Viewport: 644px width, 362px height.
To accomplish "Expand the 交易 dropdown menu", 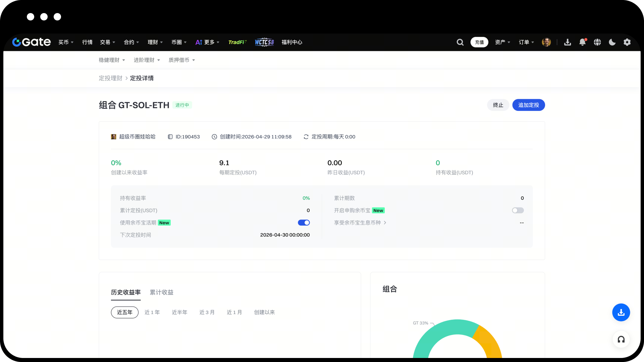I will (x=108, y=42).
